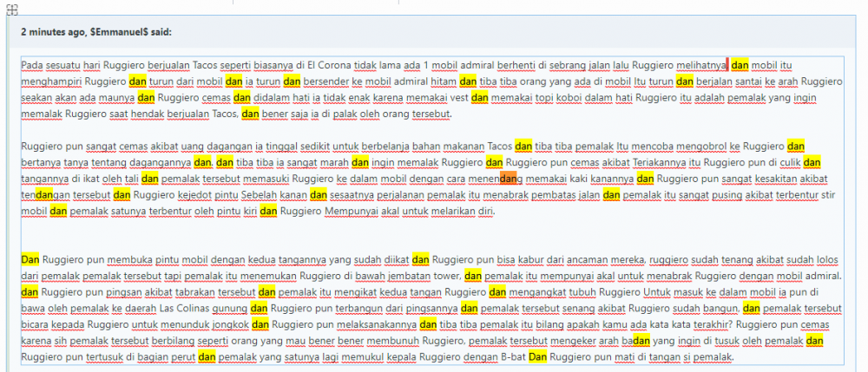
Task: Click the word "mengobrol"
Action: 700,147
